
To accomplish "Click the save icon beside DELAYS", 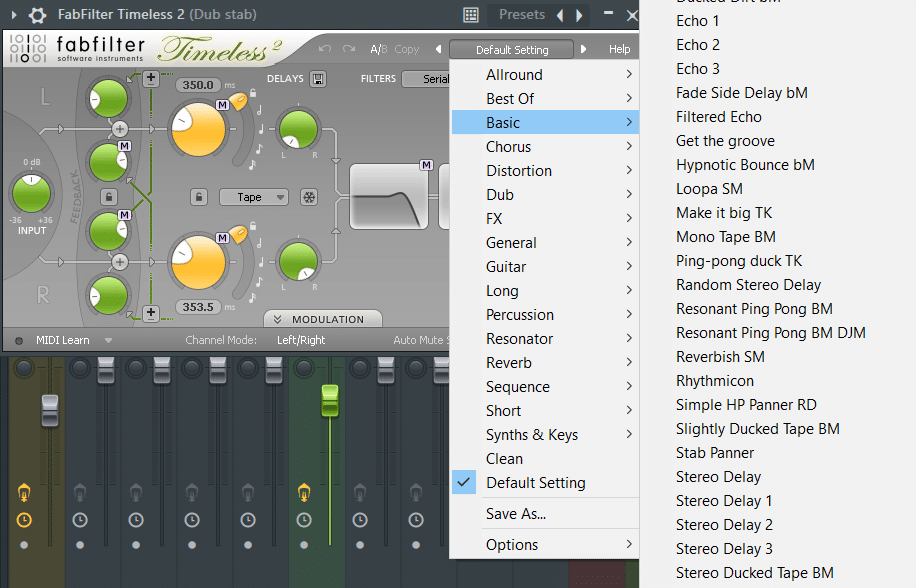I will click(318, 79).
